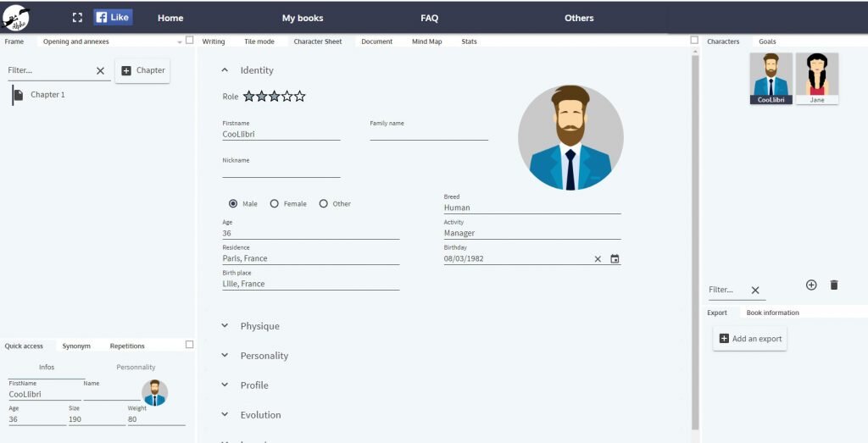Set Role rating to one star
Image resolution: width=868 pixels, height=443 pixels.
click(248, 97)
